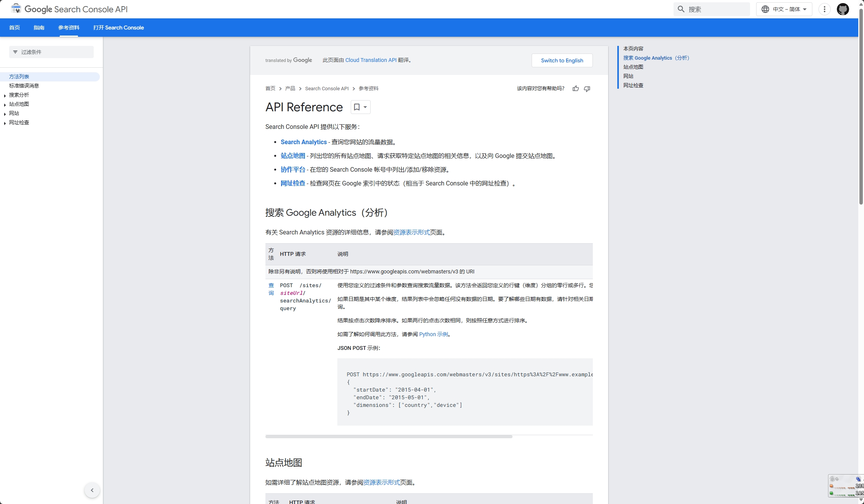Click the Switch to English button
This screenshot has width=864, height=504.
coord(562,60)
